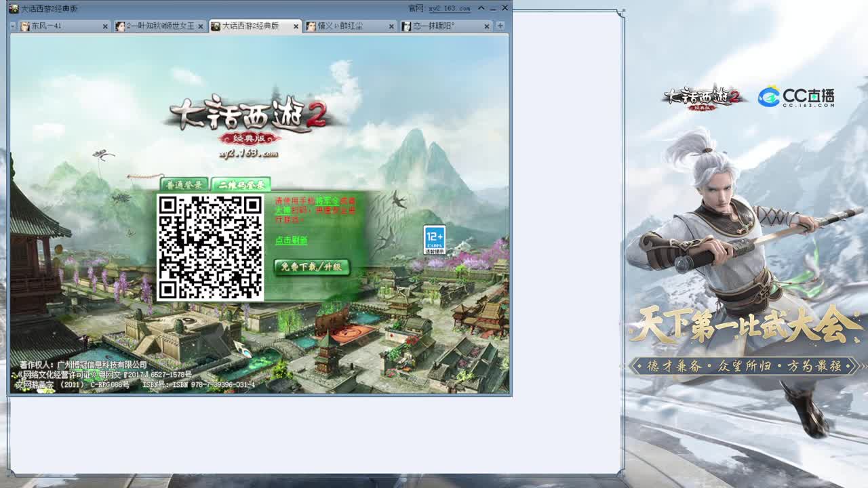Image resolution: width=868 pixels, height=488 pixels.
Task: Add a new tab with plus button
Action: (500, 26)
